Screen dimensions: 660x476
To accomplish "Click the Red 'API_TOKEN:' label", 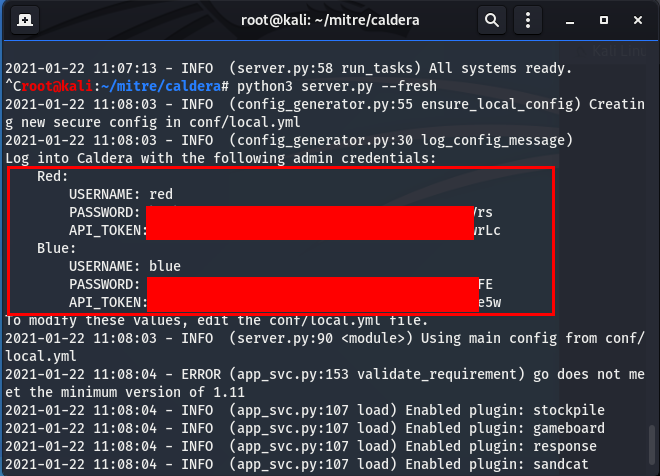I will 108,231.
